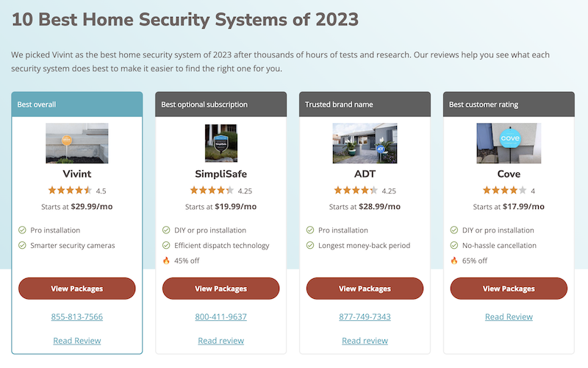Click the fire icon beside 45% off
The width and height of the screenshot is (588, 368).
(166, 261)
